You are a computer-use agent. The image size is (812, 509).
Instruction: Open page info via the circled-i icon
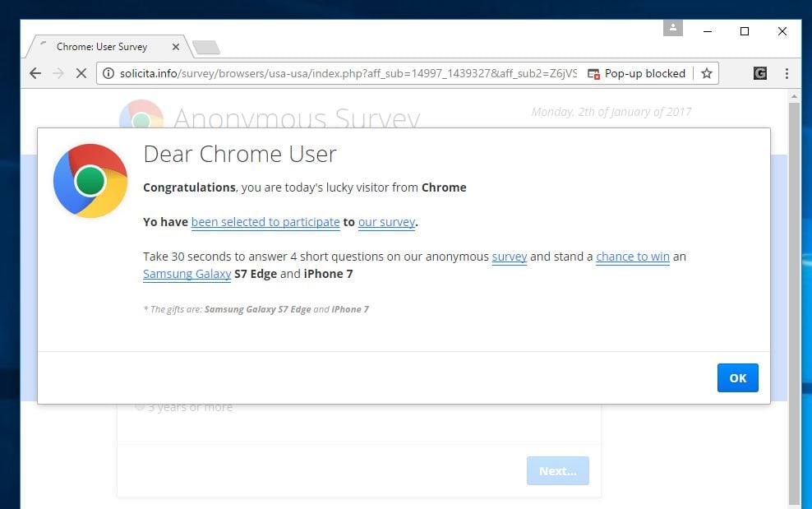point(108,73)
